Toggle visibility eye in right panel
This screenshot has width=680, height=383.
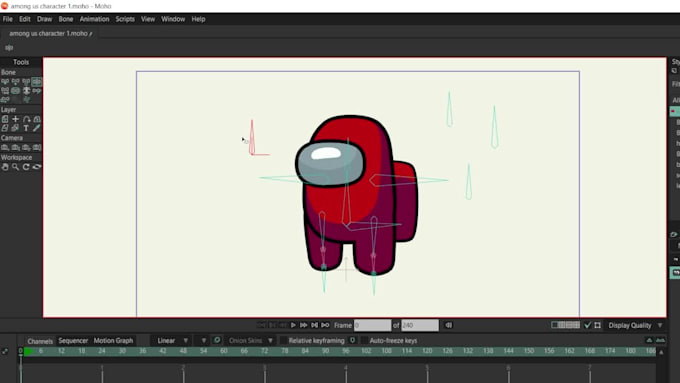[673, 235]
